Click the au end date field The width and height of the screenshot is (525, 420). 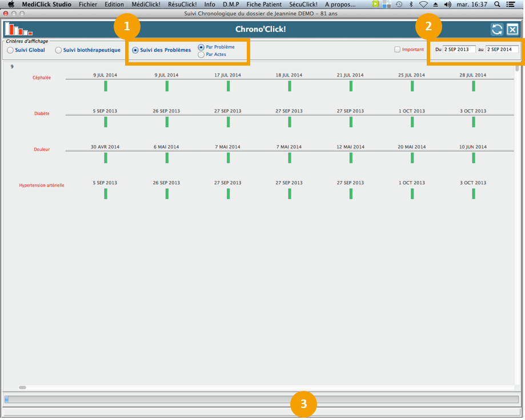pyautogui.click(x=502, y=50)
